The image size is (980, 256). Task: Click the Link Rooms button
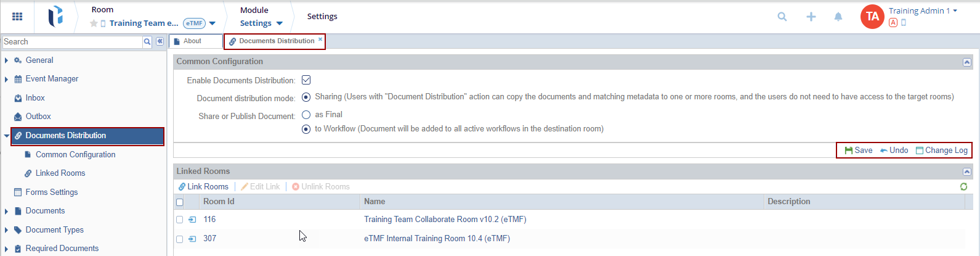click(x=203, y=187)
